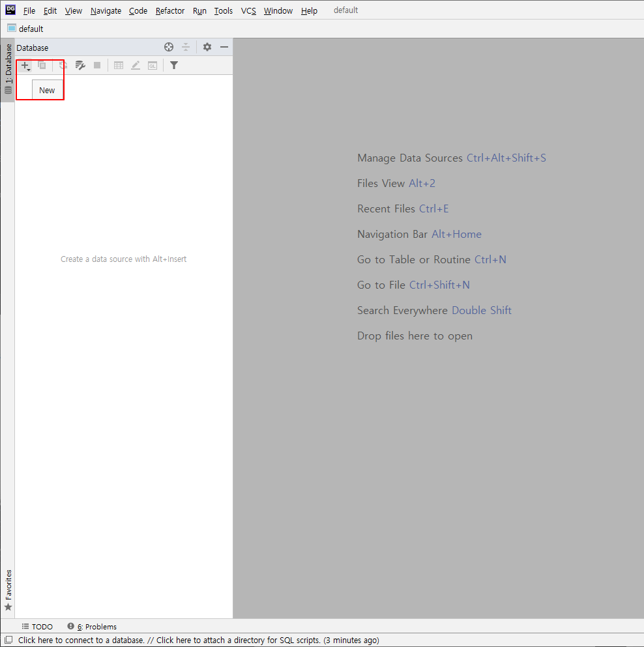644x647 pixels.
Task: Click the Duplicate data source icon
Action: click(x=42, y=65)
